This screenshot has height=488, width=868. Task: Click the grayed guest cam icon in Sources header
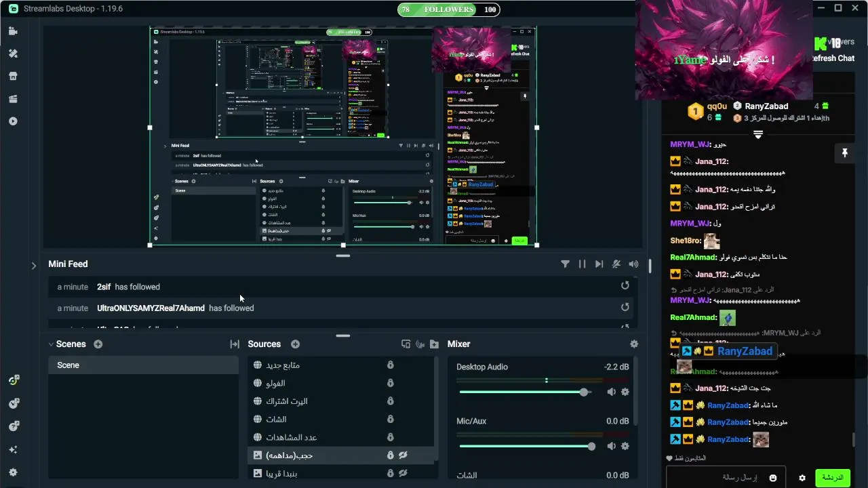point(420,344)
